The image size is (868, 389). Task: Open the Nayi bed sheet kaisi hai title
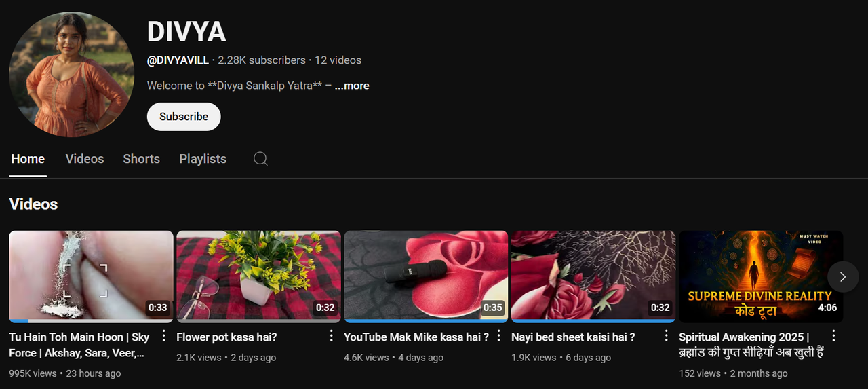point(573,337)
